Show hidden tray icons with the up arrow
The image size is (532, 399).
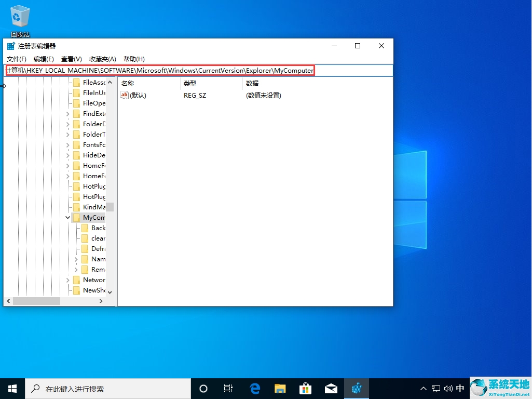(x=424, y=388)
